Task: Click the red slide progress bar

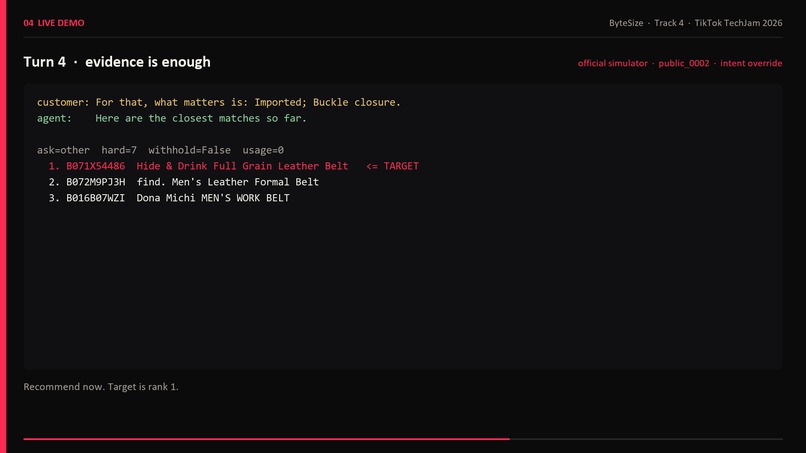Action: [266, 439]
